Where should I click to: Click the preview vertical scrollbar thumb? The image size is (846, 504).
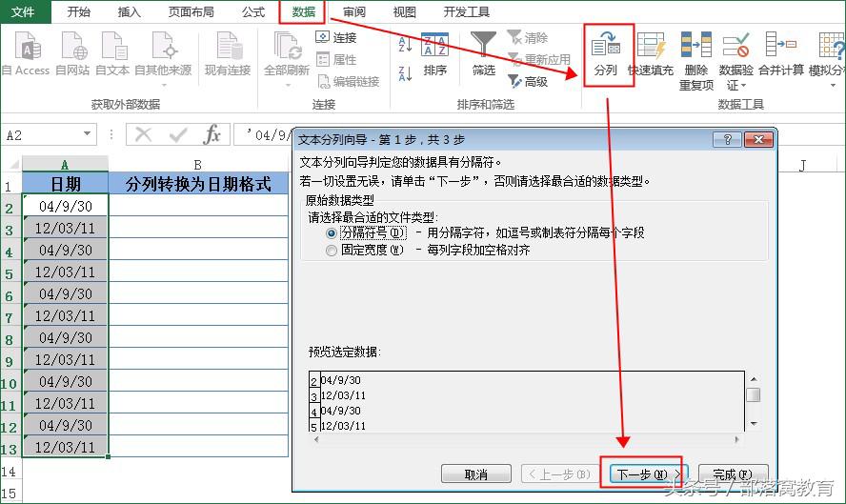click(754, 395)
